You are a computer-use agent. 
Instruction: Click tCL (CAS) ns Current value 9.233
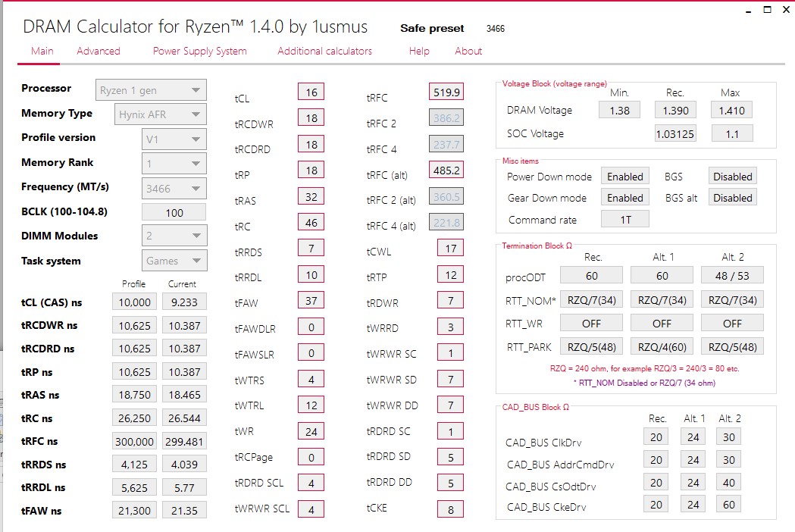pos(184,302)
